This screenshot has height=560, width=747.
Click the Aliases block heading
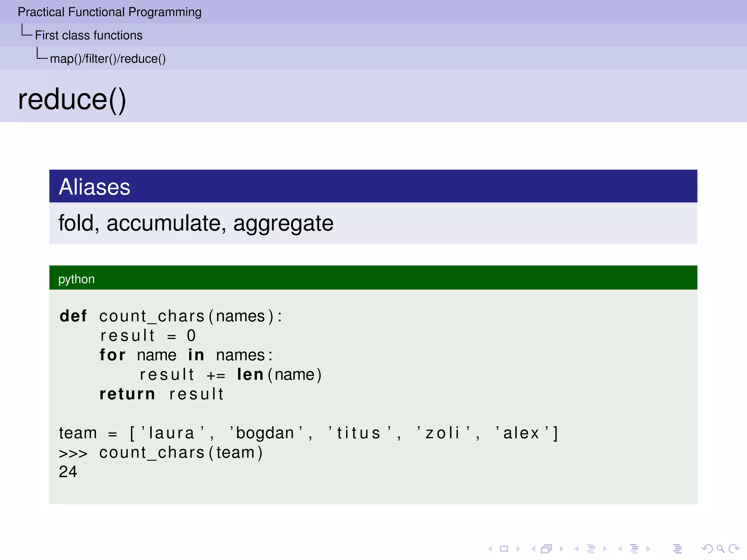(x=94, y=187)
